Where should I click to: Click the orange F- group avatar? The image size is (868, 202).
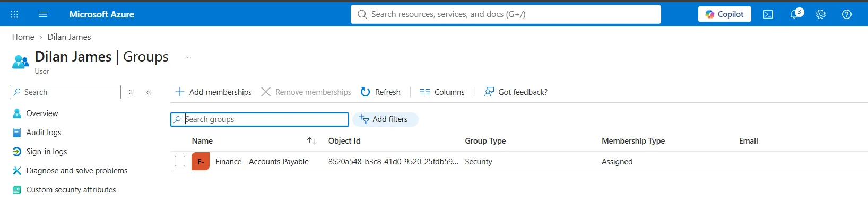(201, 161)
